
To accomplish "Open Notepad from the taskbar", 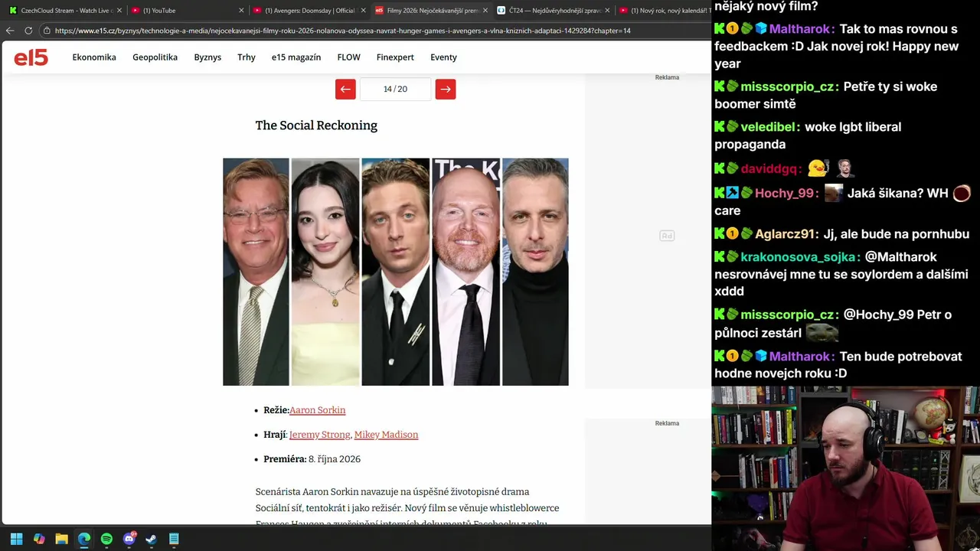I will tap(174, 539).
